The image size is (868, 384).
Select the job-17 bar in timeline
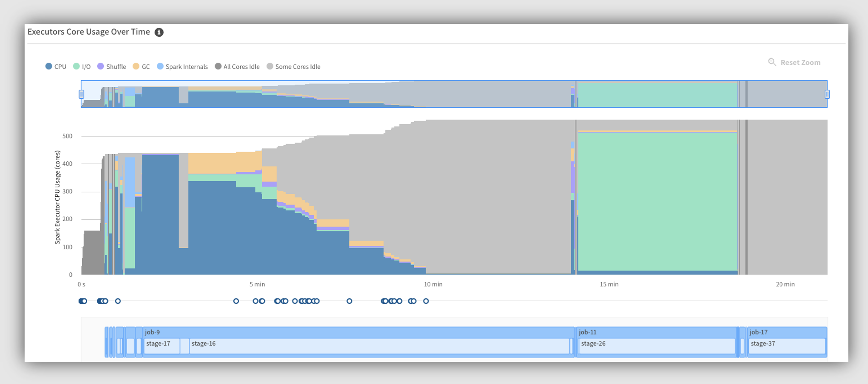coord(786,332)
